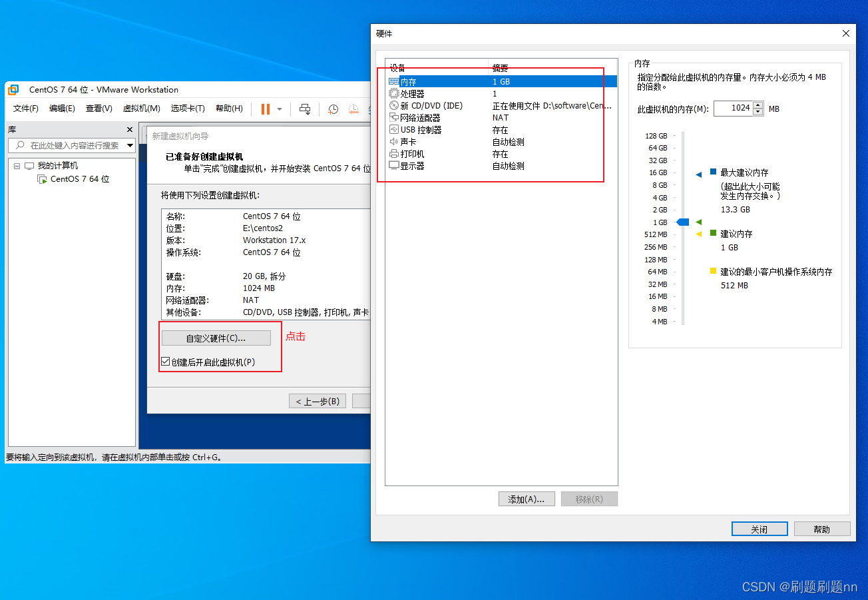The width and height of the screenshot is (868, 600).
Task: Click the 帮助 button in hardware dialog
Action: (822, 529)
